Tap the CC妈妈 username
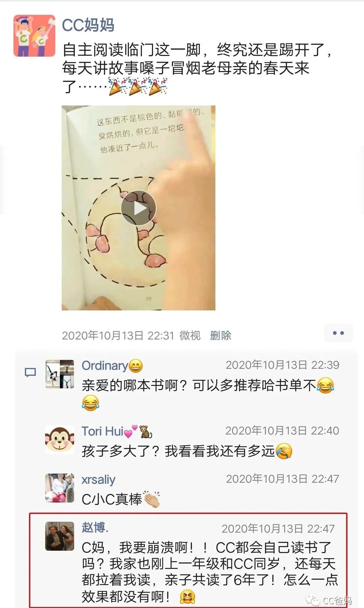The width and height of the screenshot is (364, 608). pyautogui.click(x=88, y=25)
